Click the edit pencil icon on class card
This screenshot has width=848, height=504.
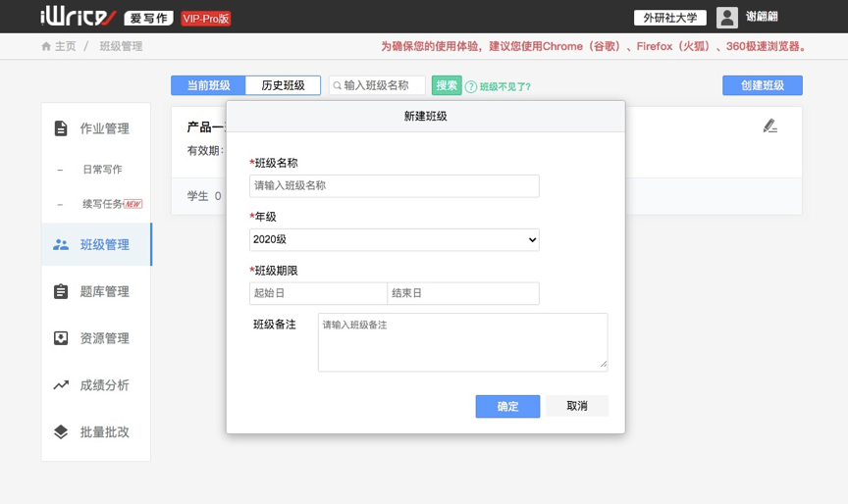click(x=769, y=126)
